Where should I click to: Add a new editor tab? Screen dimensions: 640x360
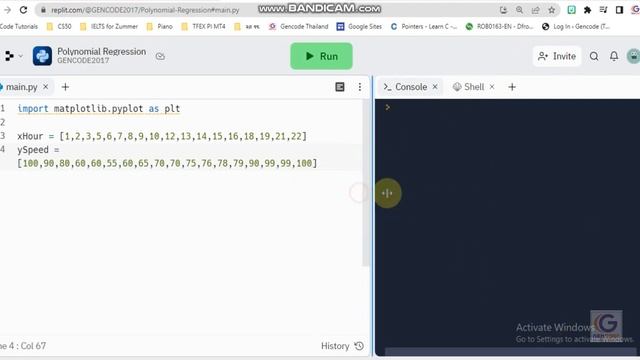click(x=65, y=87)
